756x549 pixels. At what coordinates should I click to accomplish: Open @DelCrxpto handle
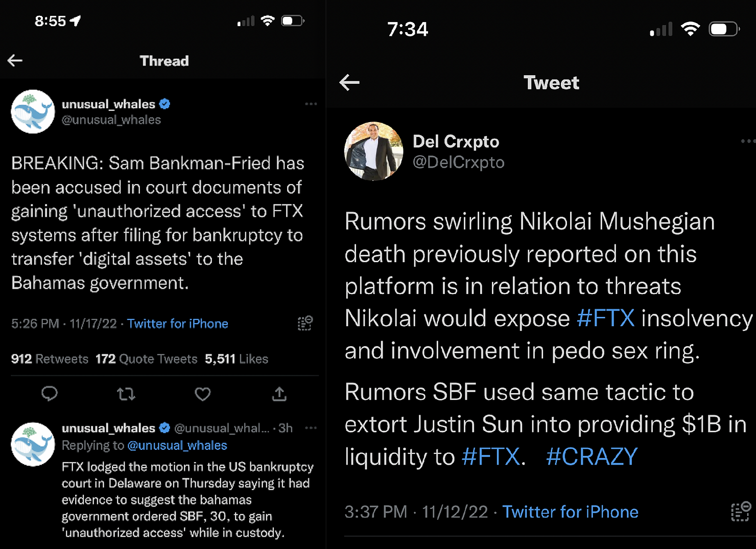458,162
